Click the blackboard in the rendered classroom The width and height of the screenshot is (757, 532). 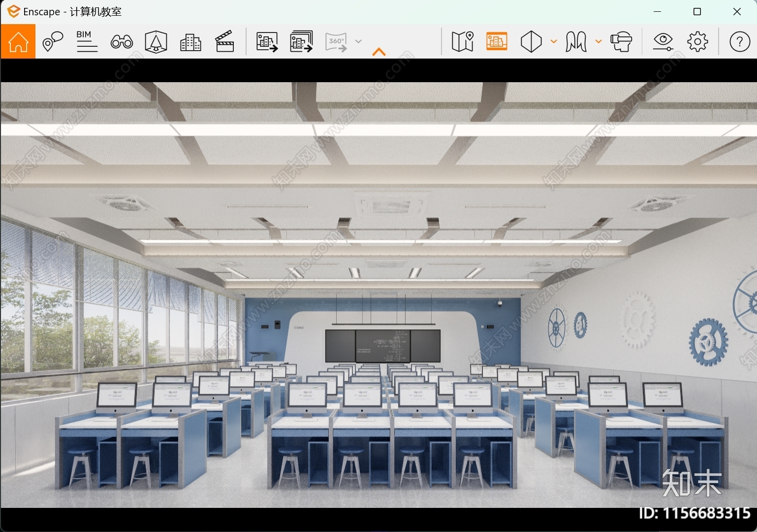click(x=383, y=345)
